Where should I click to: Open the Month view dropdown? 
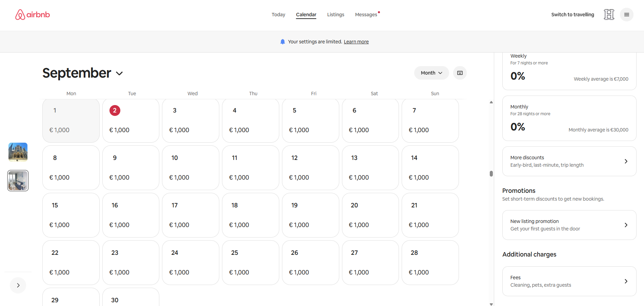coord(431,73)
